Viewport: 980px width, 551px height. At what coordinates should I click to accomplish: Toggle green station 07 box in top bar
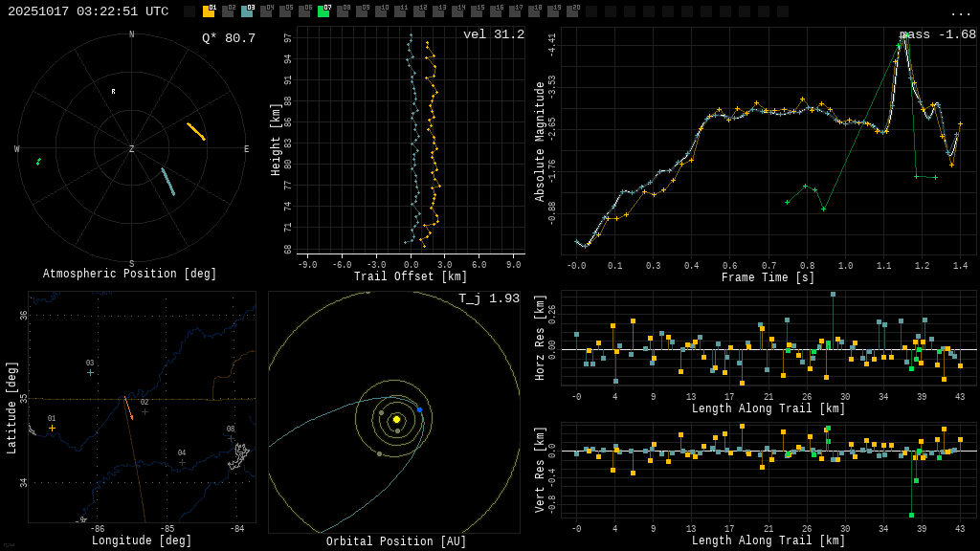(323, 11)
